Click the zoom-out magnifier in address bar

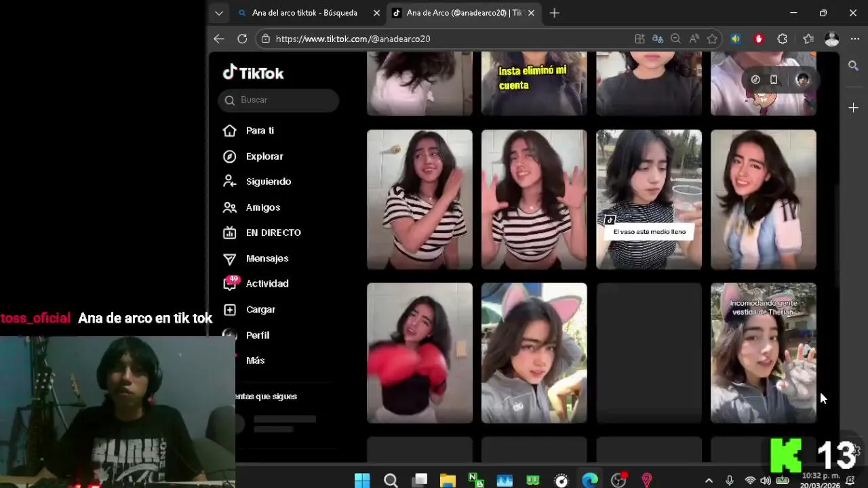pyautogui.click(x=675, y=39)
